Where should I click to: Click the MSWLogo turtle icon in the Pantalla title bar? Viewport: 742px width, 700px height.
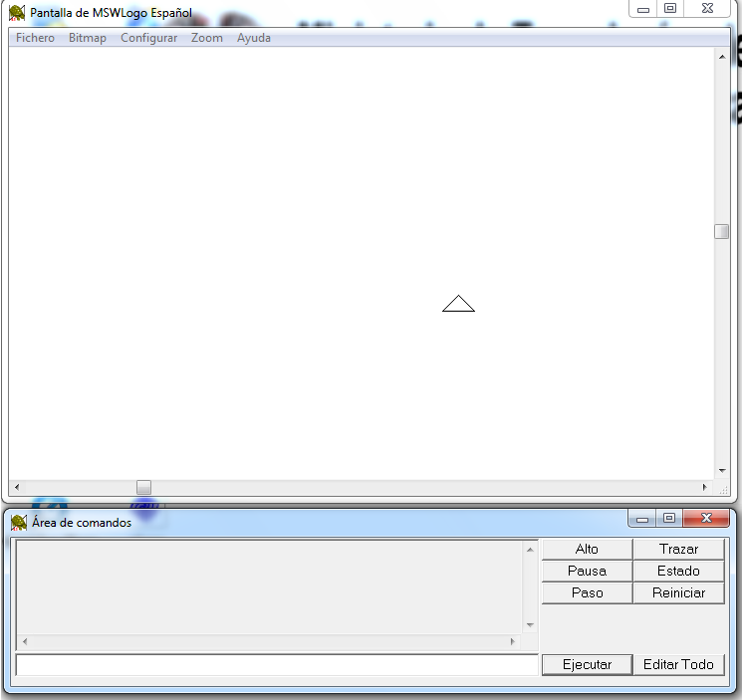point(17,13)
